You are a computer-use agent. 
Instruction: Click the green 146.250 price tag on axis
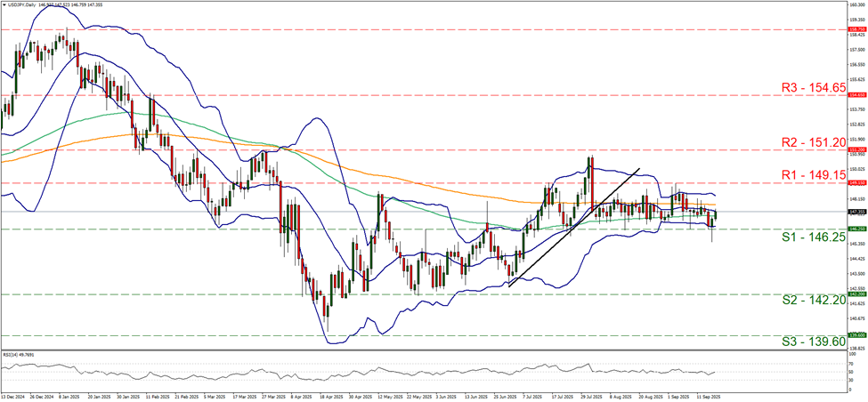point(853,229)
